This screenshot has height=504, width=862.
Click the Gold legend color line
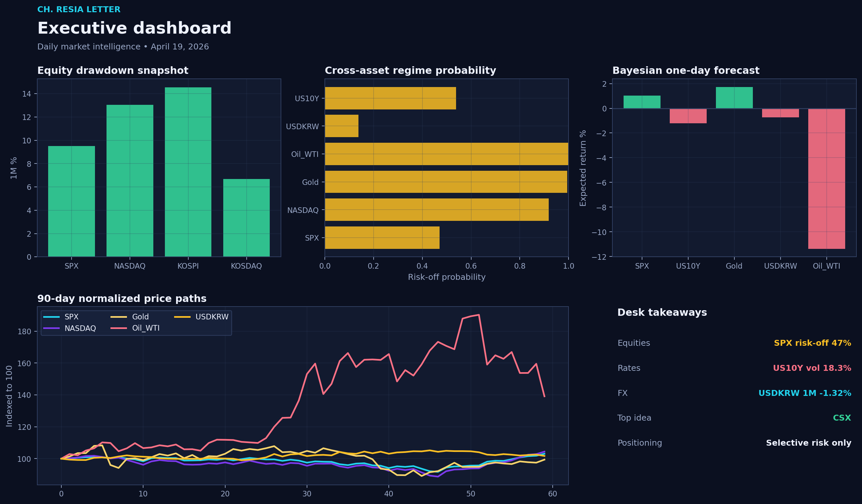point(119,317)
